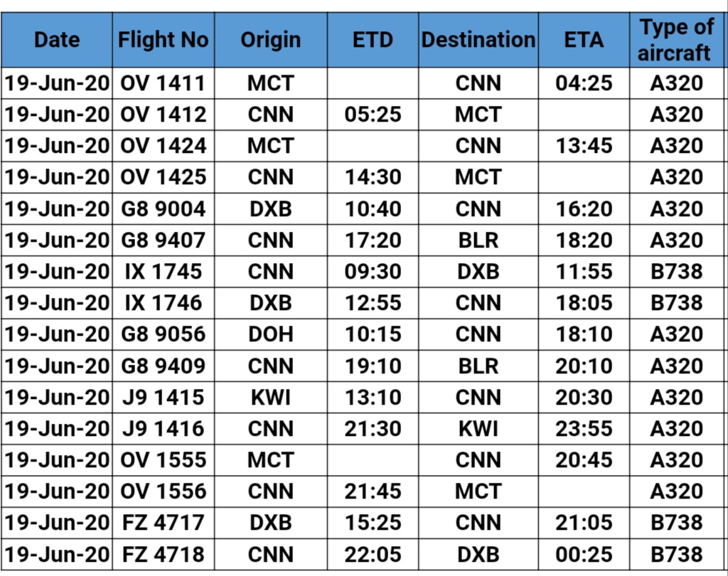Click ETA value 00:25
Viewport: 728px width, 576px height.
(584, 554)
